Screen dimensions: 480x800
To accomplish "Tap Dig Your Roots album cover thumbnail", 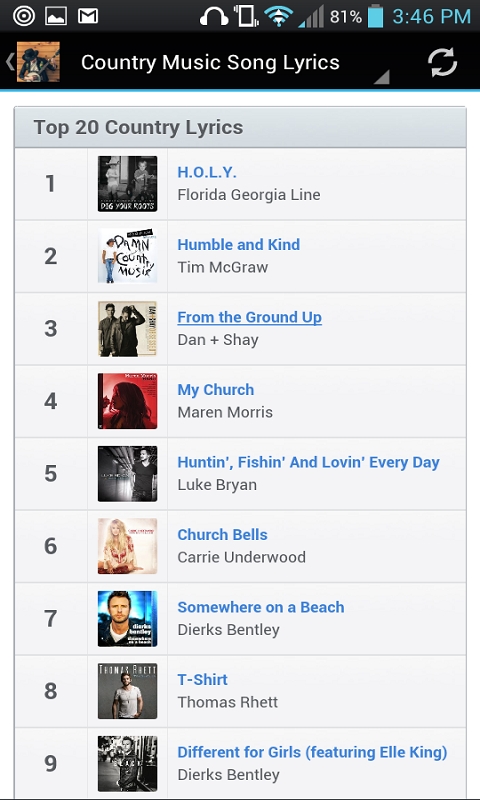I will [x=128, y=184].
